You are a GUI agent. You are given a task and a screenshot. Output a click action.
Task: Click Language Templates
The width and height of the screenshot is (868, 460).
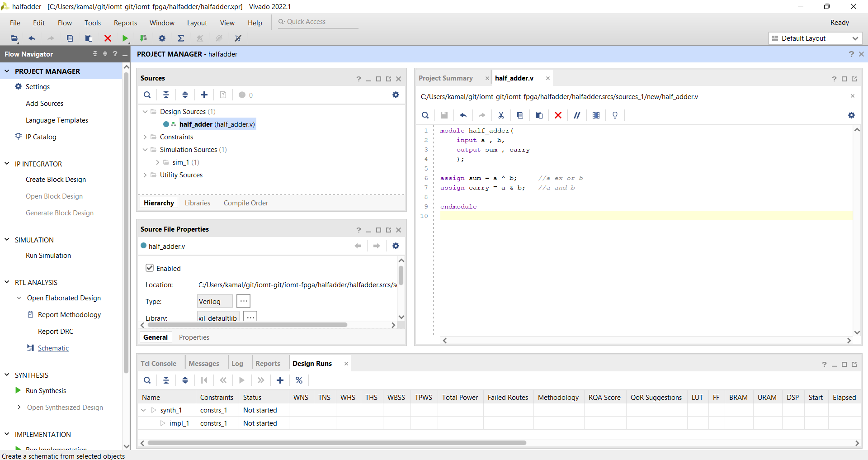(57, 120)
